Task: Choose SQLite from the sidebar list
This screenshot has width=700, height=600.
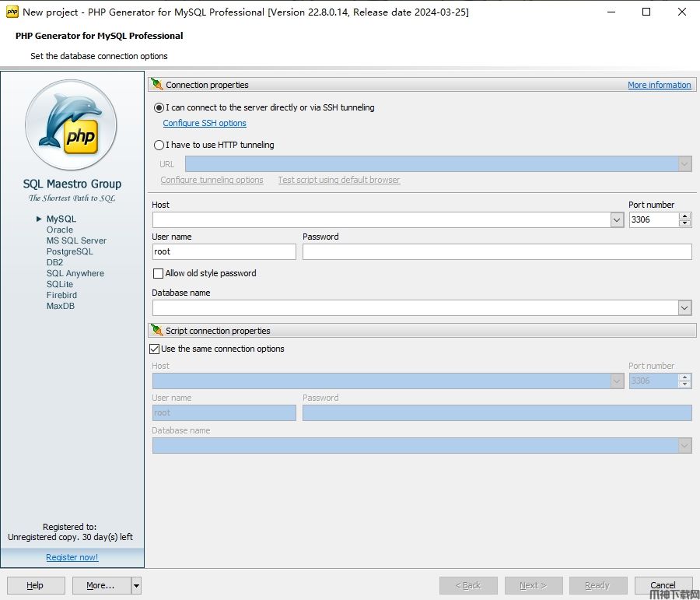Action: click(x=60, y=284)
